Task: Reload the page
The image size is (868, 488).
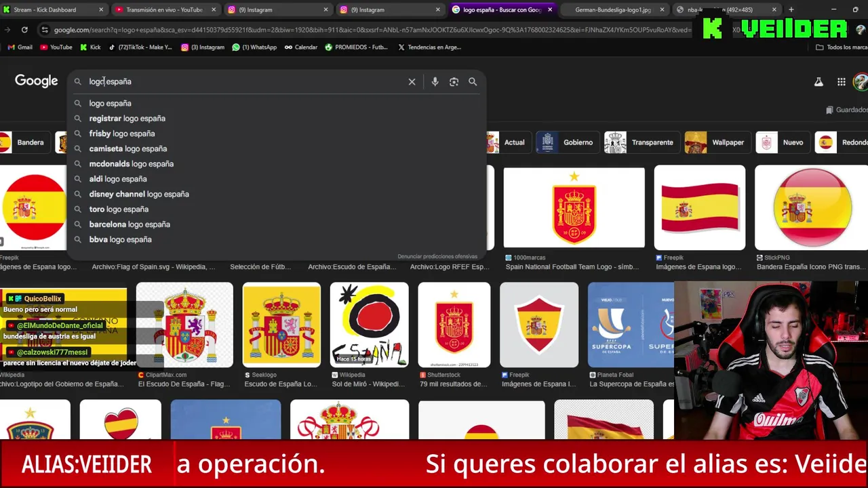Action: [x=24, y=30]
